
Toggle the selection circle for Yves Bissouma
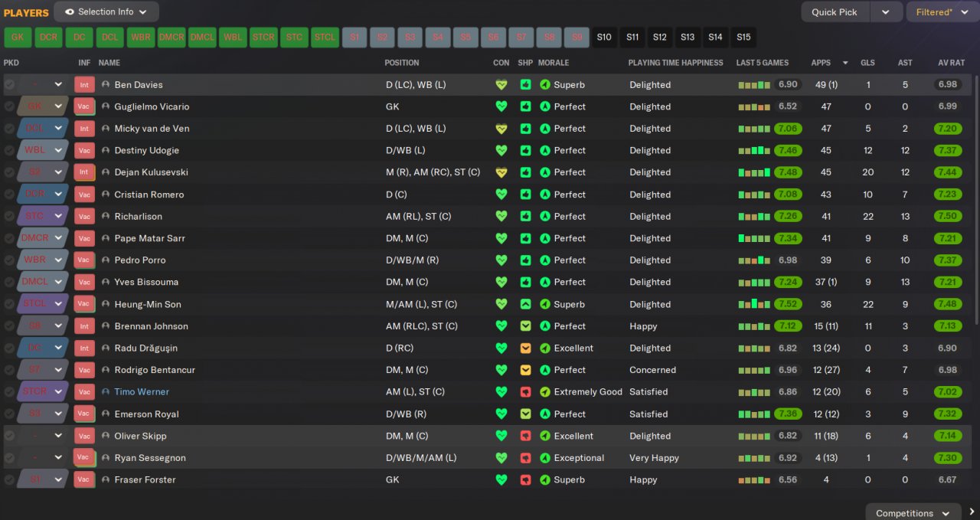[x=9, y=283]
